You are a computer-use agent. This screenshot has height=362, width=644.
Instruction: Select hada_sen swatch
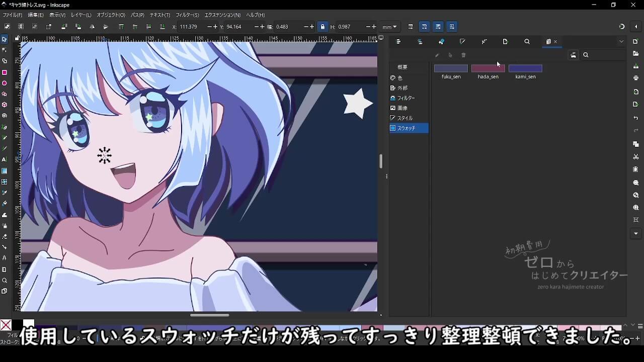488,72
